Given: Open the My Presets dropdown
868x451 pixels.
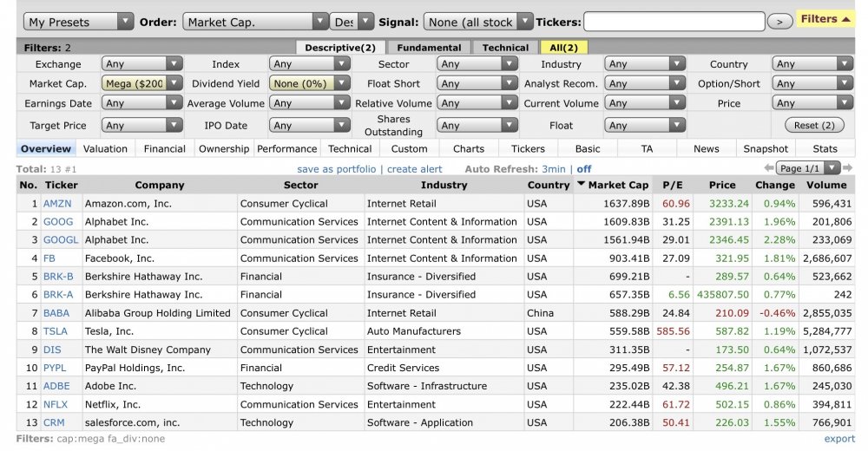Looking at the screenshot, I should (x=79, y=22).
